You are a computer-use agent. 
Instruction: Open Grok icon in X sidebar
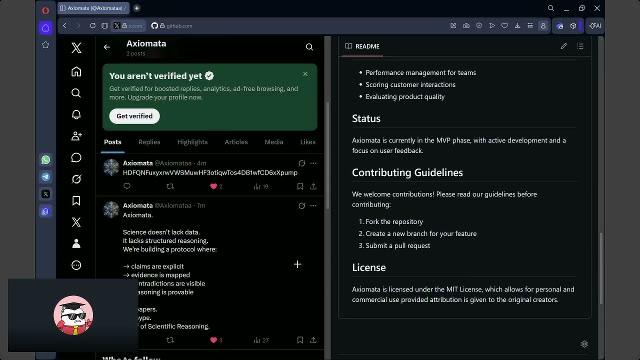[x=76, y=179]
